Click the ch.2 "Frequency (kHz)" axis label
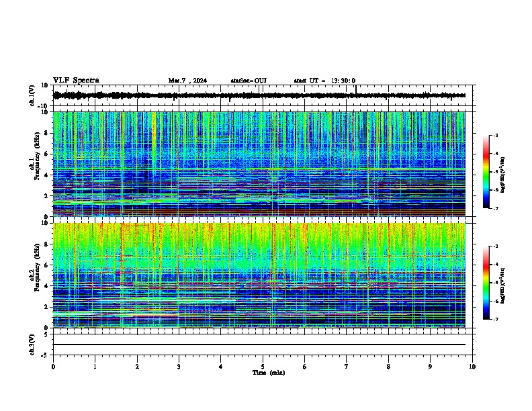Screen dimensions: 532x411 coord(37,267)
